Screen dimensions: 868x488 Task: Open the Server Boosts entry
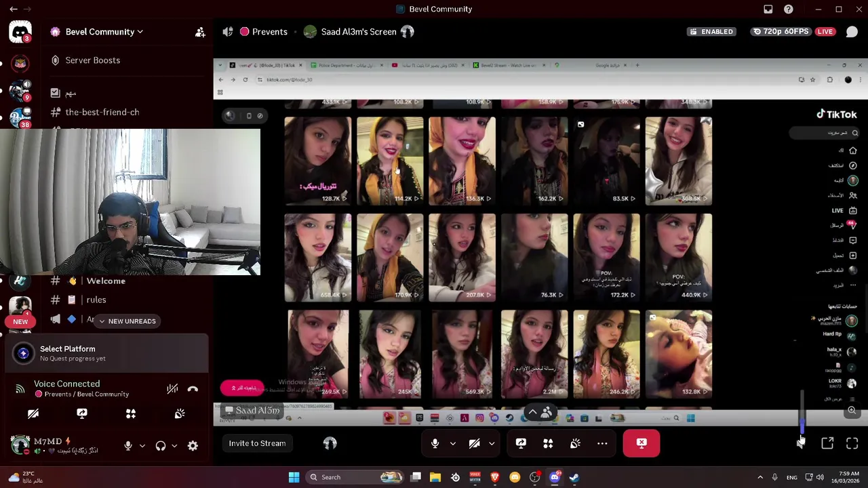pyautogui.click(x=92, y=60)
